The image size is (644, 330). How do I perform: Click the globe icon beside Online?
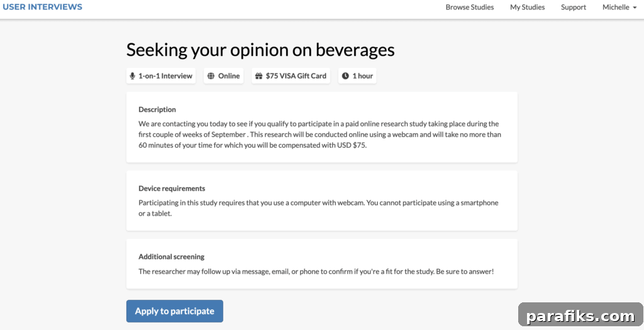pos(211,76)
